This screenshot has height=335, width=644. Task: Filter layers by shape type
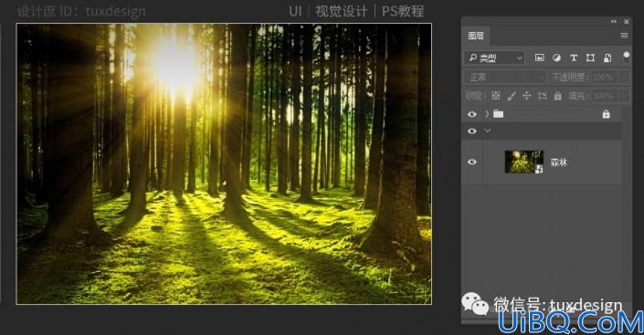click(x=590, y=58)
